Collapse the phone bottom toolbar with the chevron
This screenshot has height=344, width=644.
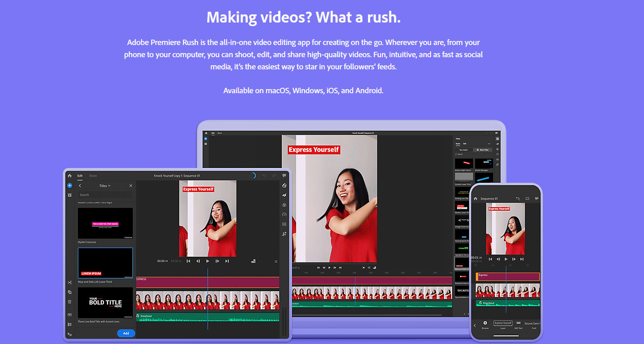point(475,326)
